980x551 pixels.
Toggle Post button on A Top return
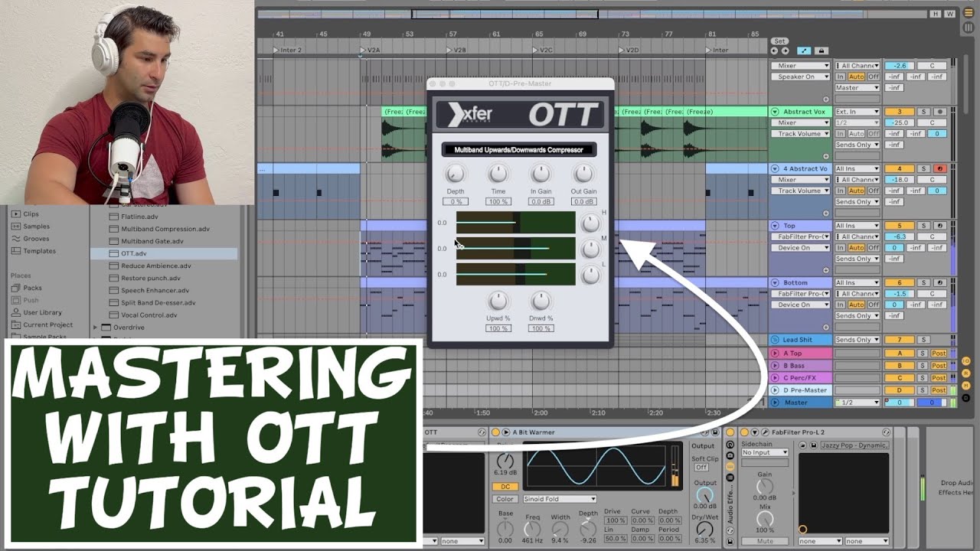tap(939, 354)
